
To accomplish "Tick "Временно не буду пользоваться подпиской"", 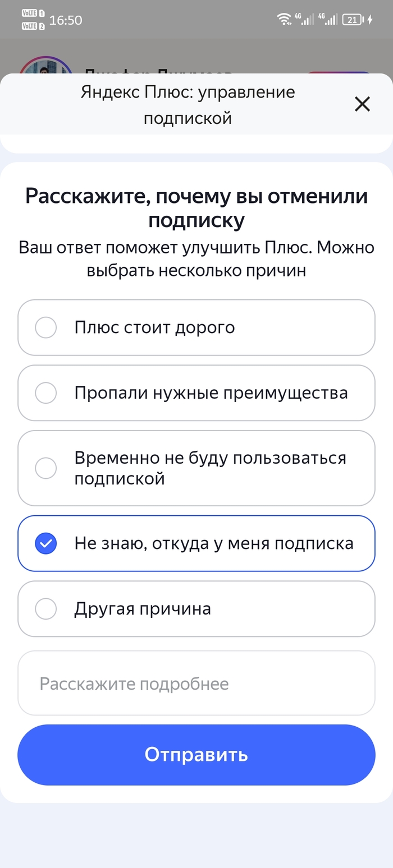I will [46, 468].
